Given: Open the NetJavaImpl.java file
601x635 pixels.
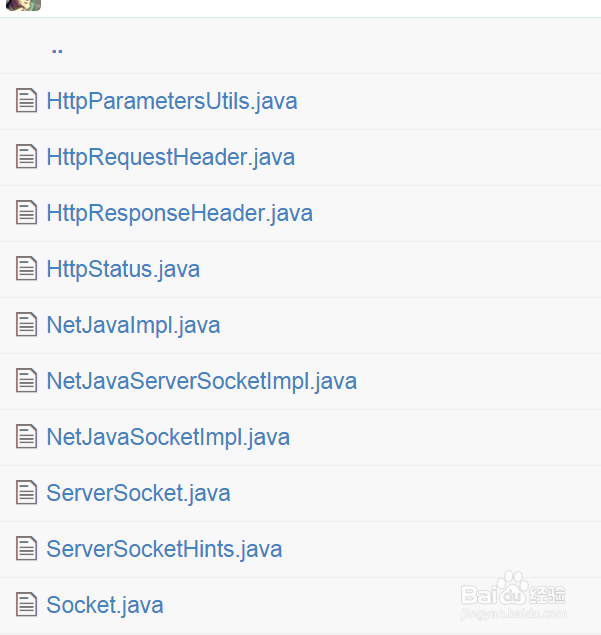Looking at the screenshot, I should coord(133,325).
